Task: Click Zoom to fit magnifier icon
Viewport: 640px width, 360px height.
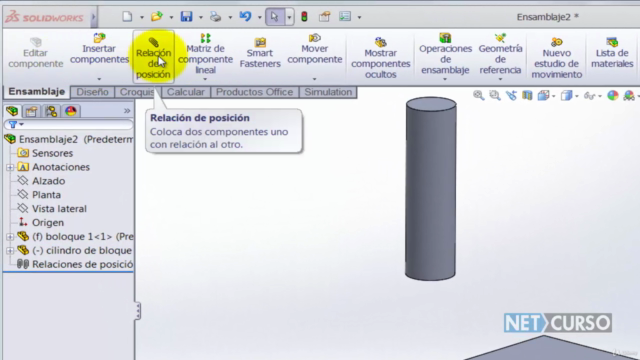Action: point(478,96)
